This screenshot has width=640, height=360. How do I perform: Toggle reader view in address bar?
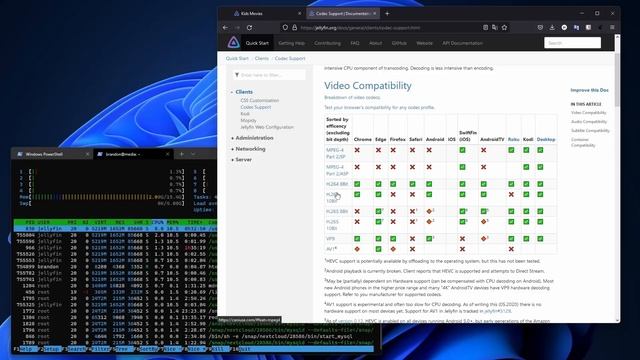tap(485, 28)
